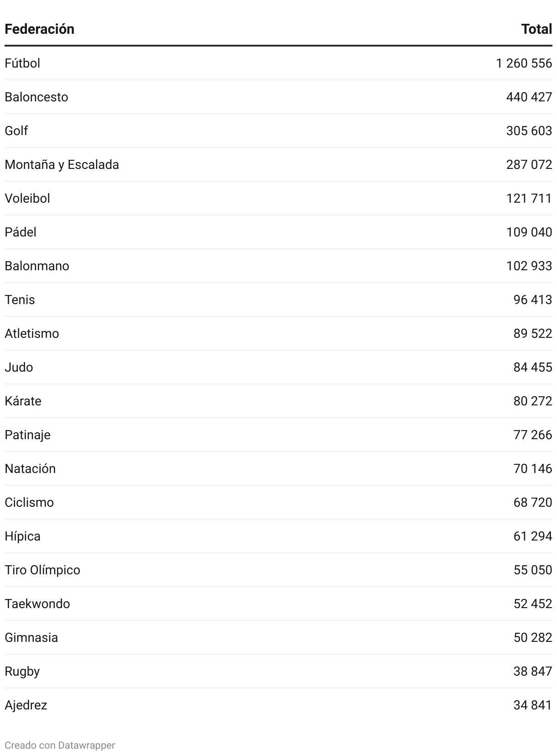Image resolution: width=557 pixels, height=756 pixels.
Task: Select the Atletismo value 89 522
Action: click(533, 333)
